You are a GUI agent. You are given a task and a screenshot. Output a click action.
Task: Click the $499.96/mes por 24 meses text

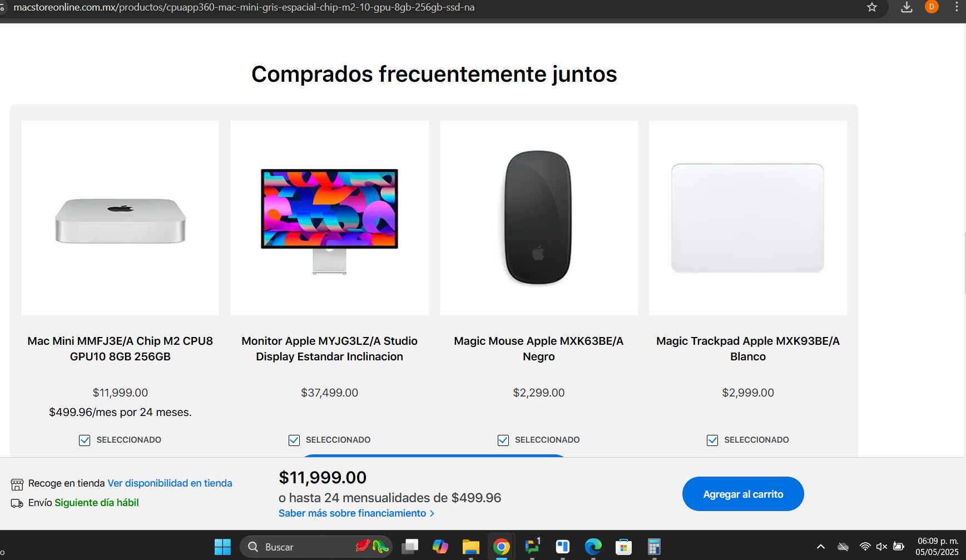click(120, 412)
